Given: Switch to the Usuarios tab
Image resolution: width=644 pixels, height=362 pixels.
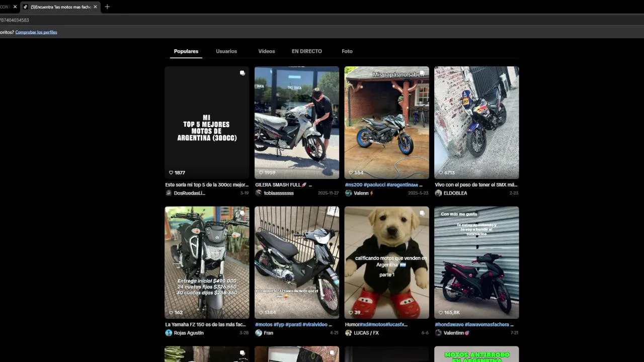Looking at the screenshot, I should coord(226,51).
